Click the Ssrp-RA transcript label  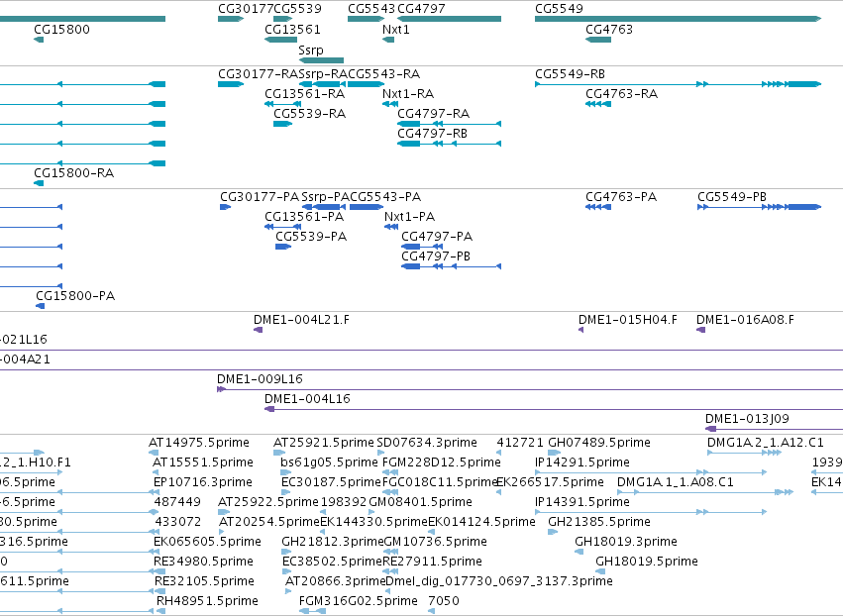[323, 73]
